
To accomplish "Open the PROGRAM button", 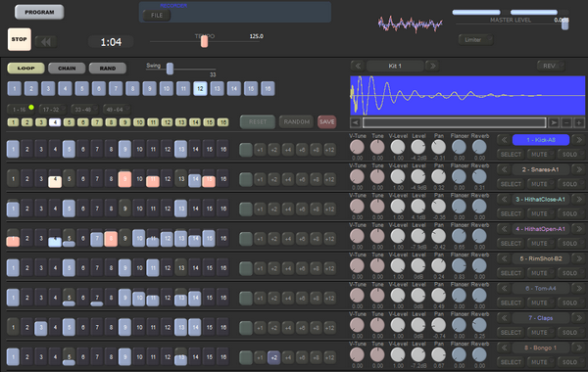I will coord(39,12).
